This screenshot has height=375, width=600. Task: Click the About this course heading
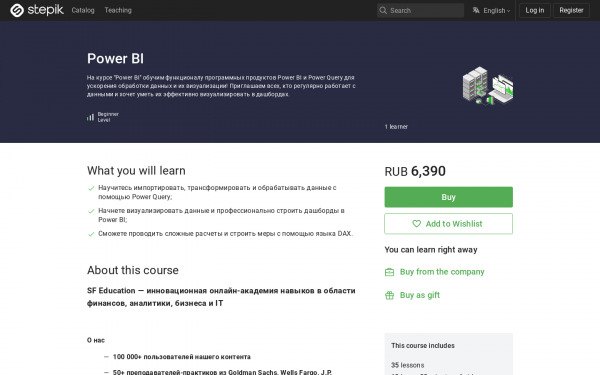[x=132, y=270]
